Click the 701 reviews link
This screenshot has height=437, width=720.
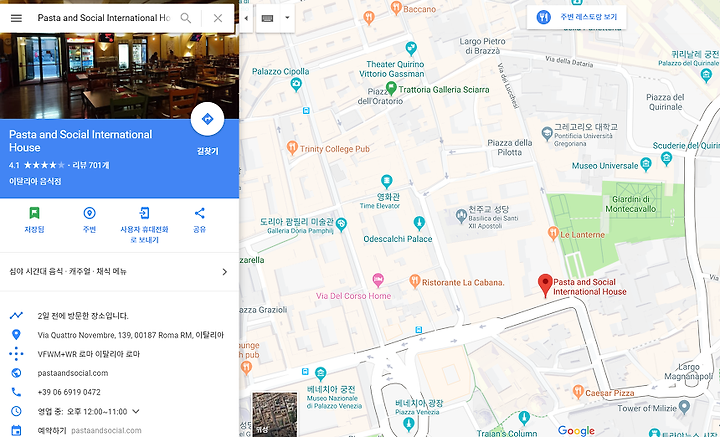click(x=91, y=165)
